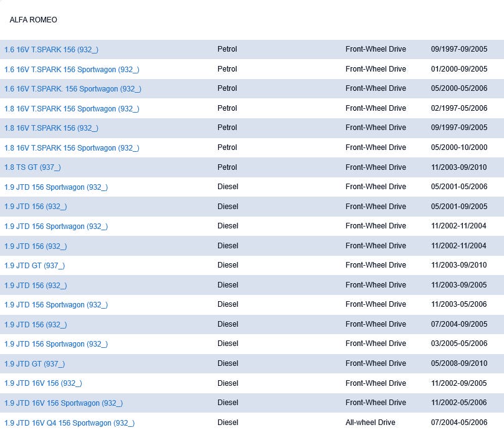This screenshot has width=504, height=430.
Task: Click Petrol in the 1.8 TS GT row
Action: click(x=227, y=167)
